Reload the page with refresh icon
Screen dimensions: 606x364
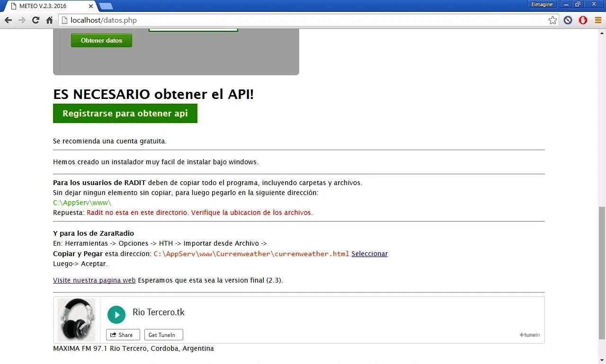(x=36, y=20)
